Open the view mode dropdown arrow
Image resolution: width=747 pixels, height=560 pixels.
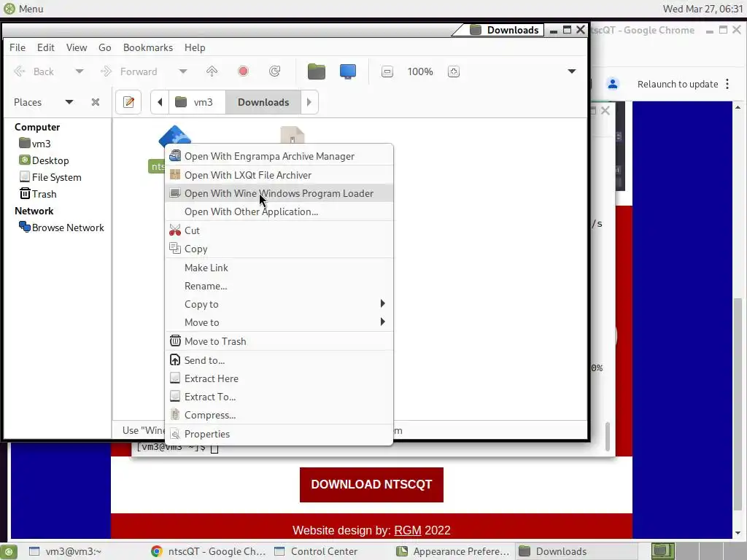572,71
